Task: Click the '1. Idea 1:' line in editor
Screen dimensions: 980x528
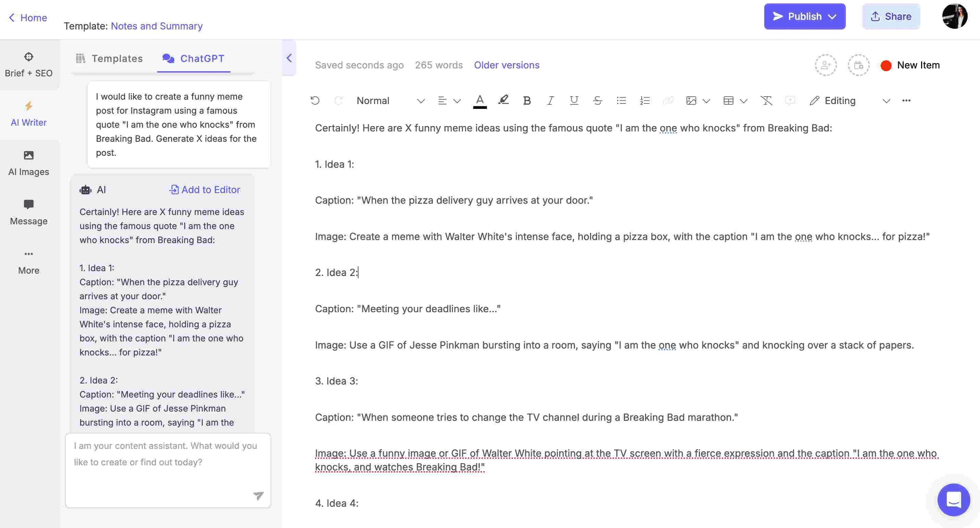Action: (x=335, y=164)
